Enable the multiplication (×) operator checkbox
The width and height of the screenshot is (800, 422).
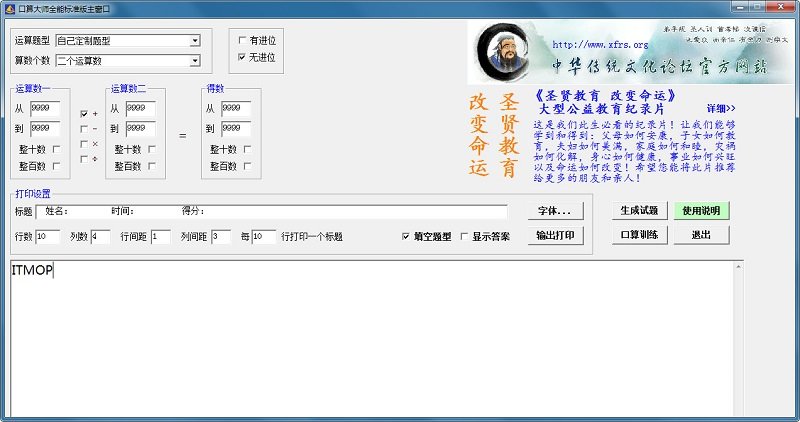[84, 144]
